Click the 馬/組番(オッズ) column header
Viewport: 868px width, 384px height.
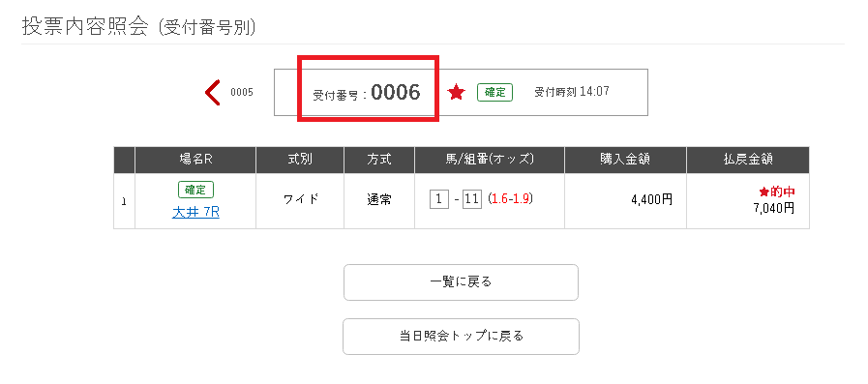point(490,160)
